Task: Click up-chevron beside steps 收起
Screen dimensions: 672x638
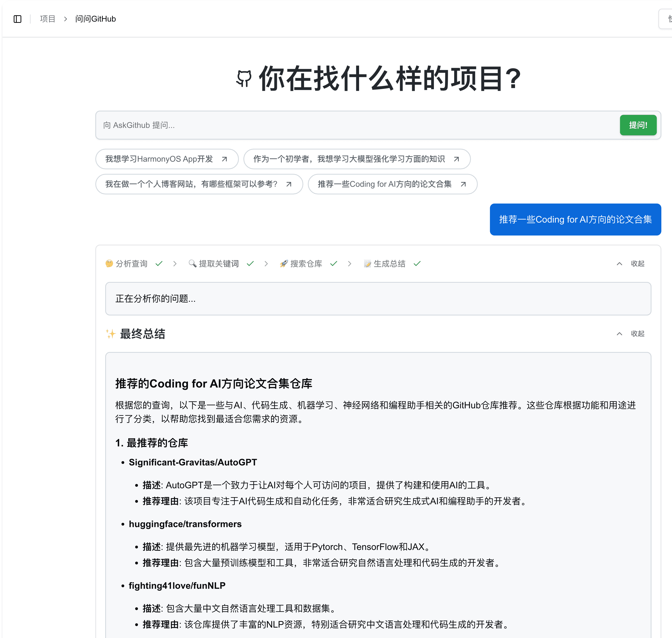Action: (x=619, y=264)
